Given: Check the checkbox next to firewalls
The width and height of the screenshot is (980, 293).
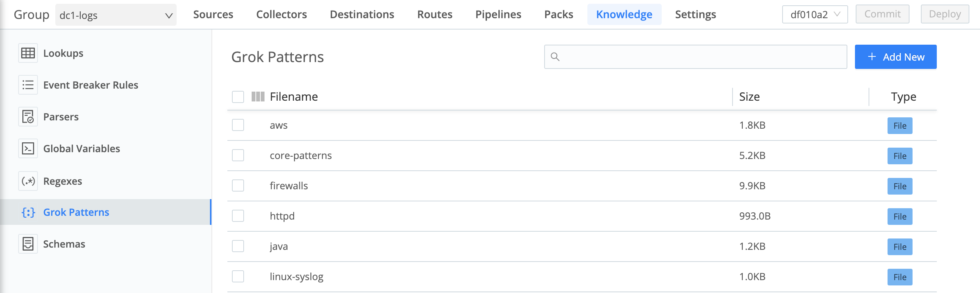Looking at the screenshot, I should [x=237, y=185].
